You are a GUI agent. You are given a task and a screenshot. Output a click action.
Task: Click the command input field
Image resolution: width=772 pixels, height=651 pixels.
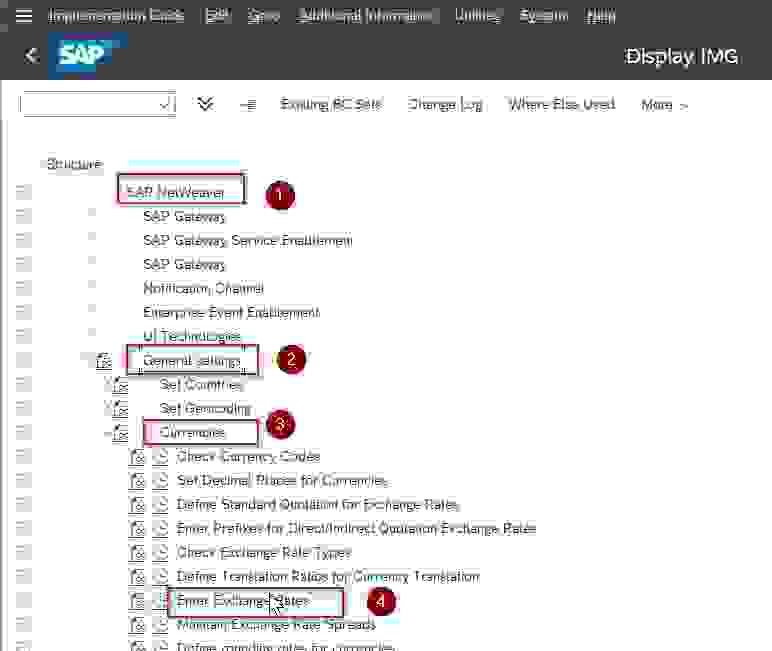pos(90,104)
